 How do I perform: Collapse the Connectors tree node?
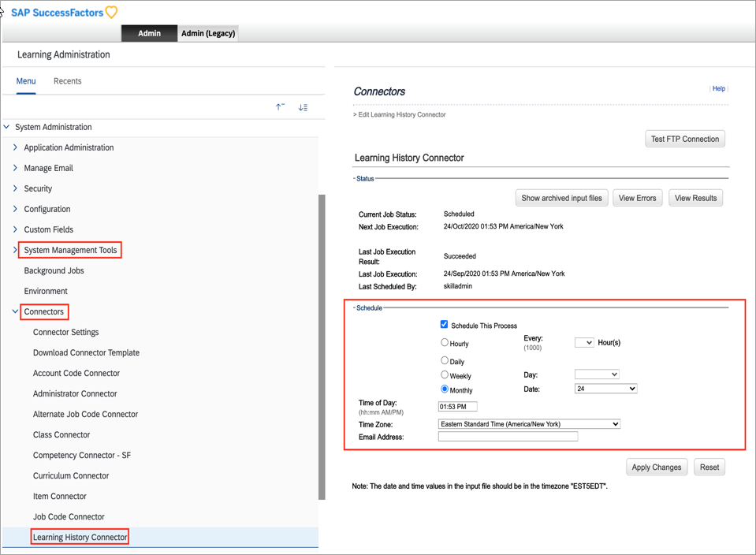tap(15, 311)
